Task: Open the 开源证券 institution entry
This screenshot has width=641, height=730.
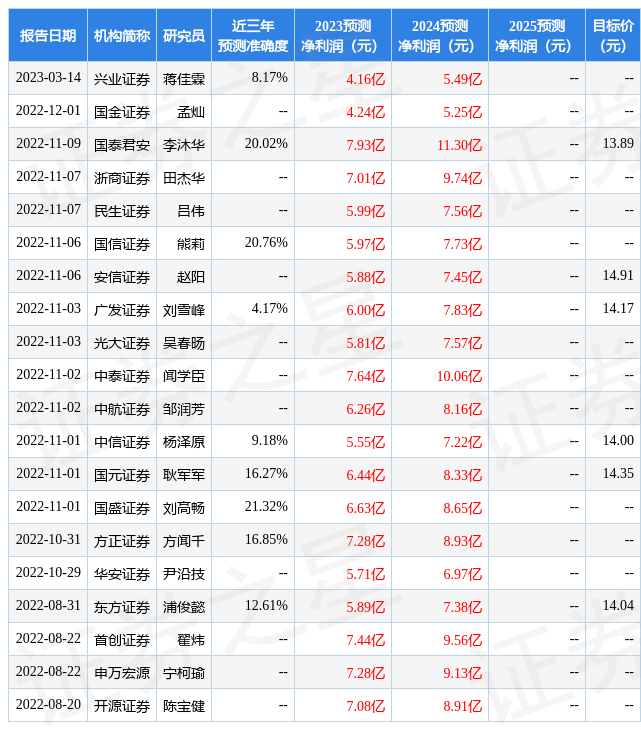Action: (122, 706)
